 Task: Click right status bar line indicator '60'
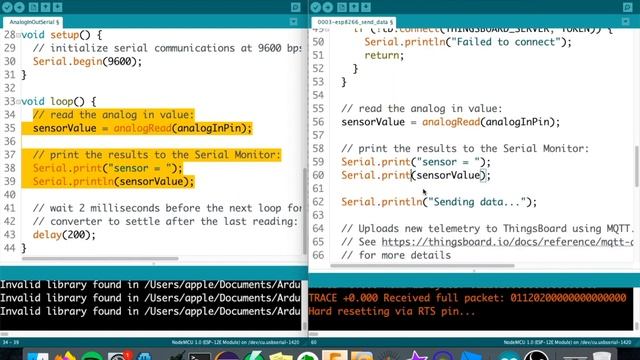[314, 342]
